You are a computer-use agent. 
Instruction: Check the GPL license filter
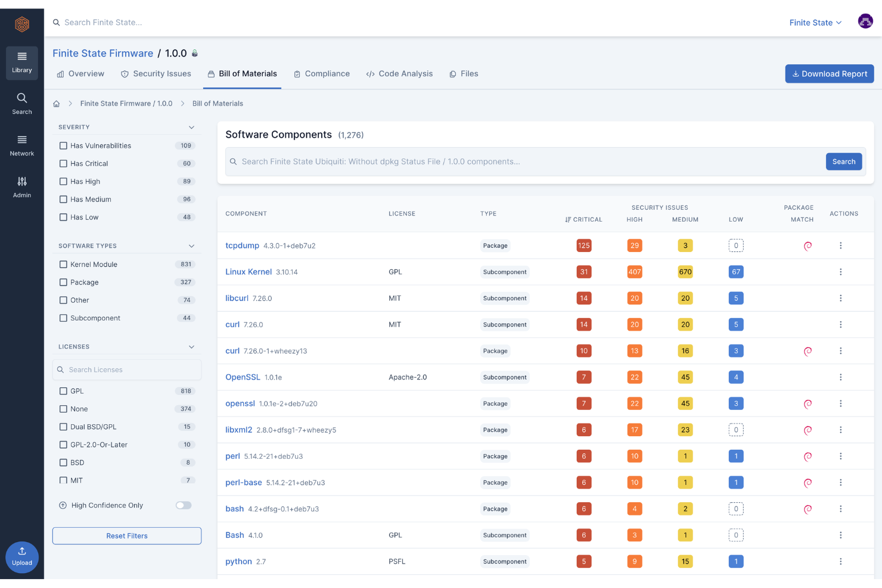pyautogui.click(x=63, y=391)
